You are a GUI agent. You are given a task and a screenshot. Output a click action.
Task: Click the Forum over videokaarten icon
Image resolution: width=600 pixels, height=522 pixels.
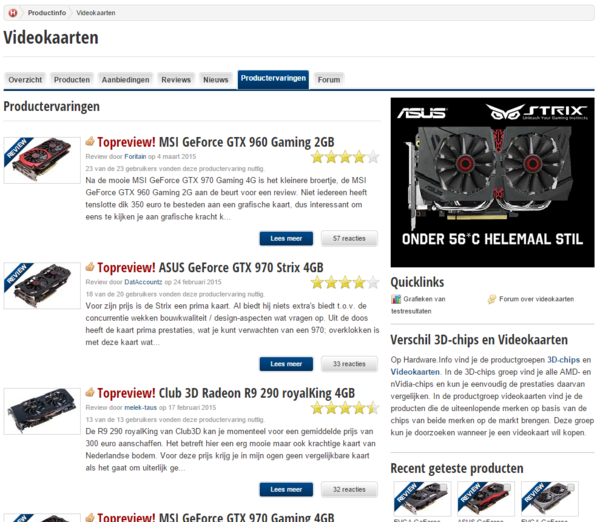coord(492,299)
